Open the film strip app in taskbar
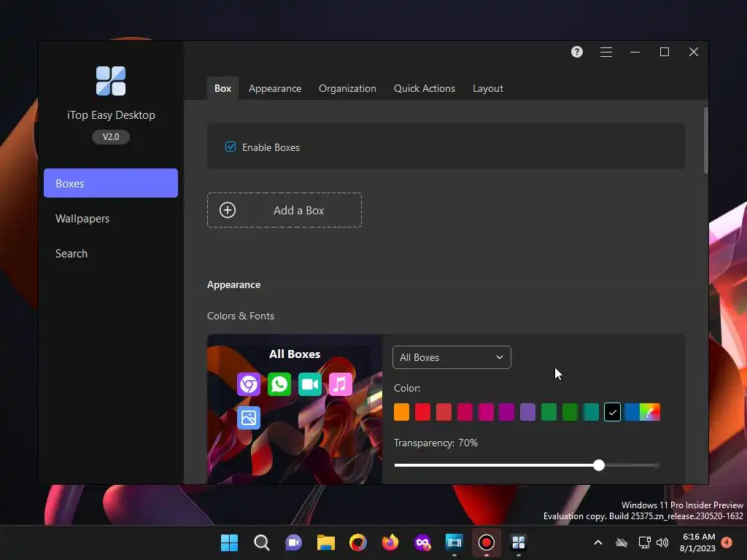Screen dimensions: 747x560 (454, 542)
